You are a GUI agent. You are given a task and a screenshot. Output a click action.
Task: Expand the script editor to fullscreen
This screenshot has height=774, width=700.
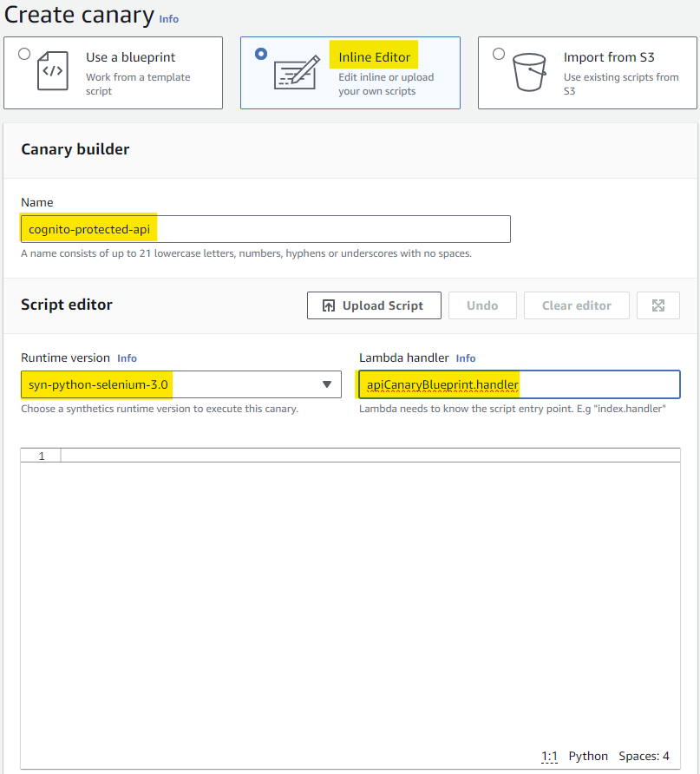click(658, 305)
